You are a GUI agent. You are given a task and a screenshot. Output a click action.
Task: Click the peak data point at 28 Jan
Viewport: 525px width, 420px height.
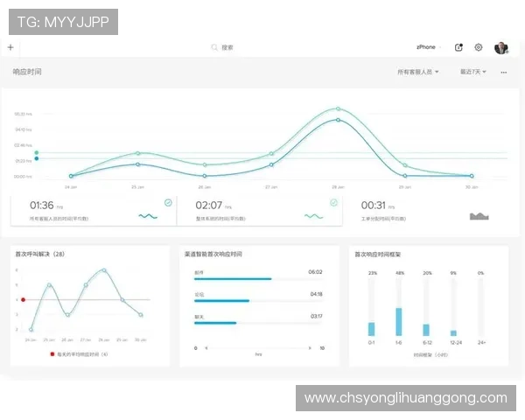point(338,109)
